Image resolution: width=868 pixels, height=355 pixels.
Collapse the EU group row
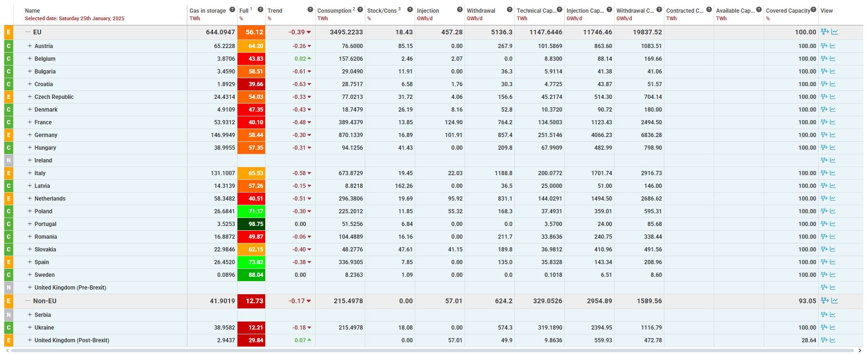pyautogui.click(x=28, y=32)
